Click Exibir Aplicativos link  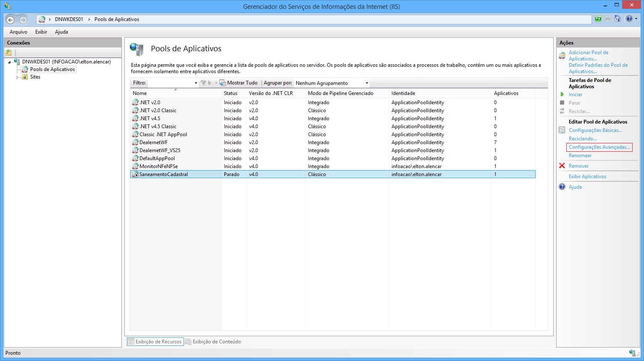coord(587,177)
